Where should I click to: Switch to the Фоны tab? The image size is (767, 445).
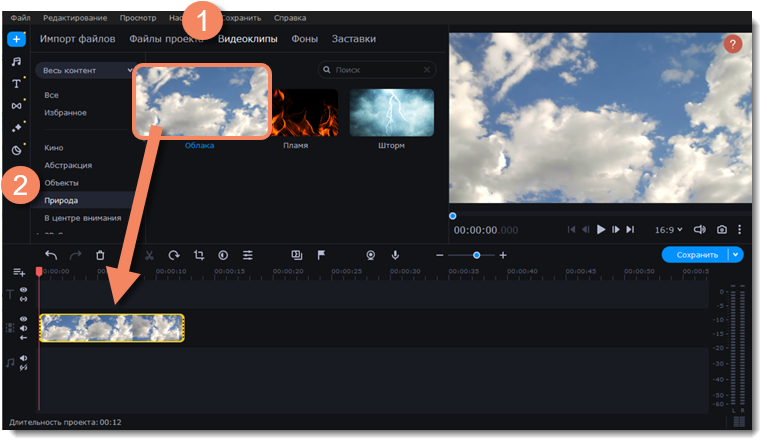(x=305, y=39)
